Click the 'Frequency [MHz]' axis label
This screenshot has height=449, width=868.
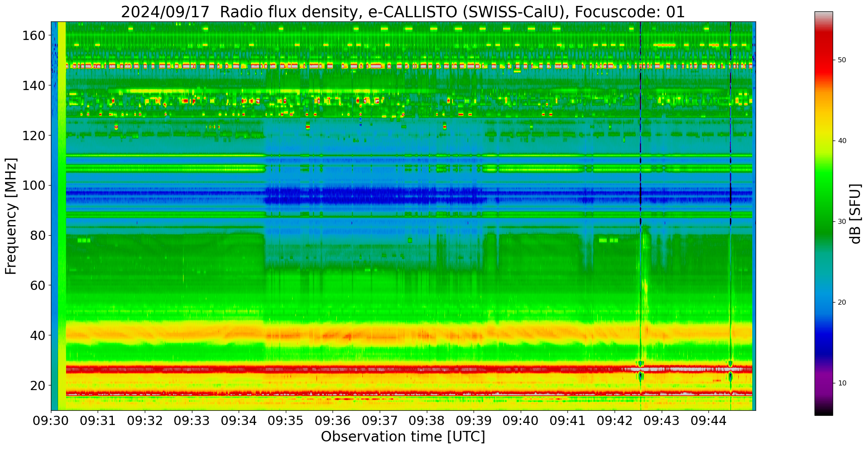(11, 216)
